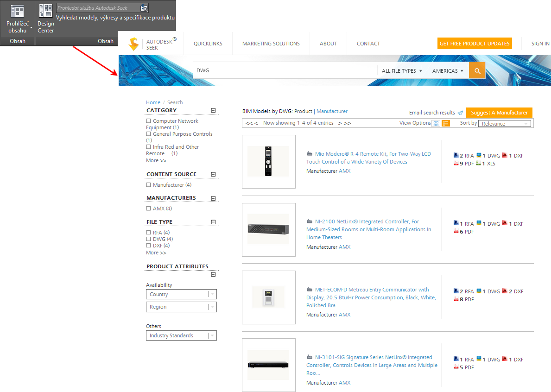Click Manufacturer link next to Product
The image size is (551, 392).
332,111
